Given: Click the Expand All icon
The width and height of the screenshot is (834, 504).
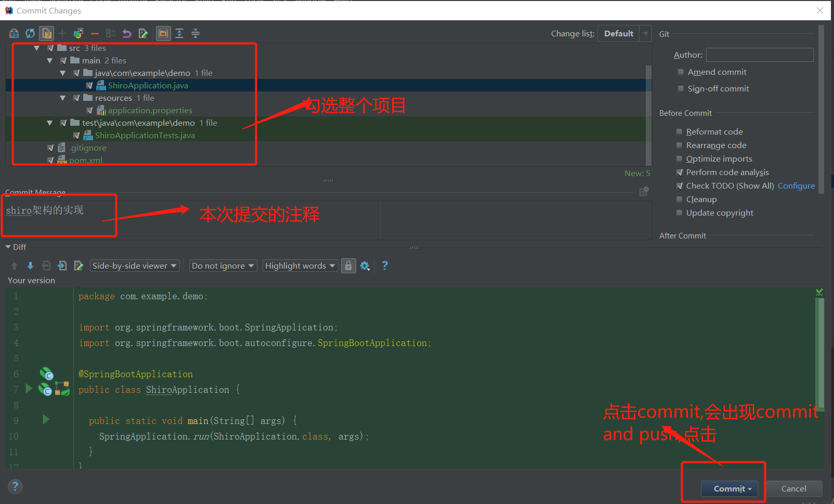Looking at the screenshot, I should click(x=179, y=34).
